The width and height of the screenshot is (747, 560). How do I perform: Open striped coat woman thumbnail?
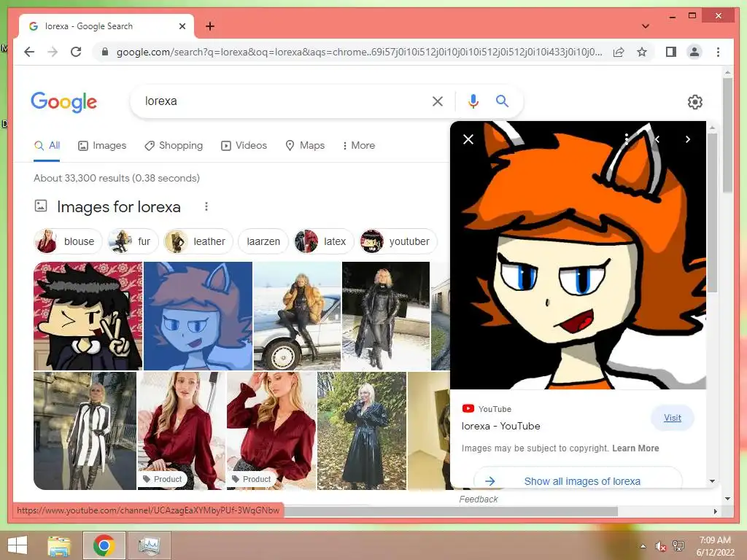(85, 431)
